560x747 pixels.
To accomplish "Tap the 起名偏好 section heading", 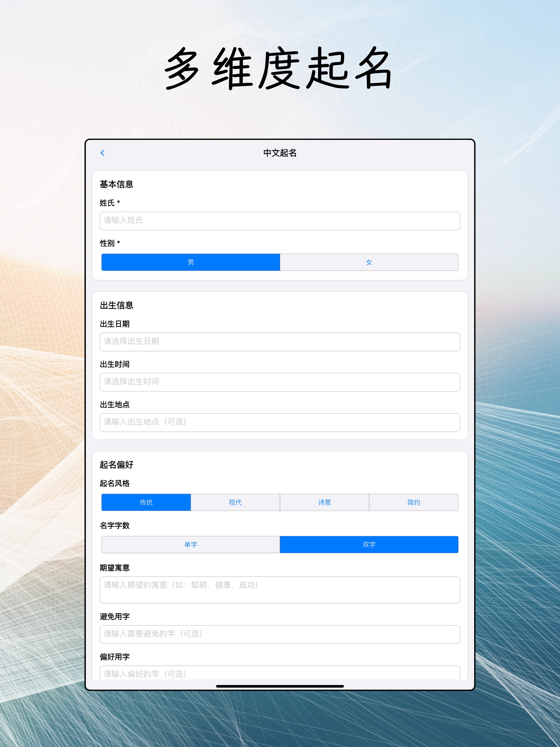I will pos(116,465).
